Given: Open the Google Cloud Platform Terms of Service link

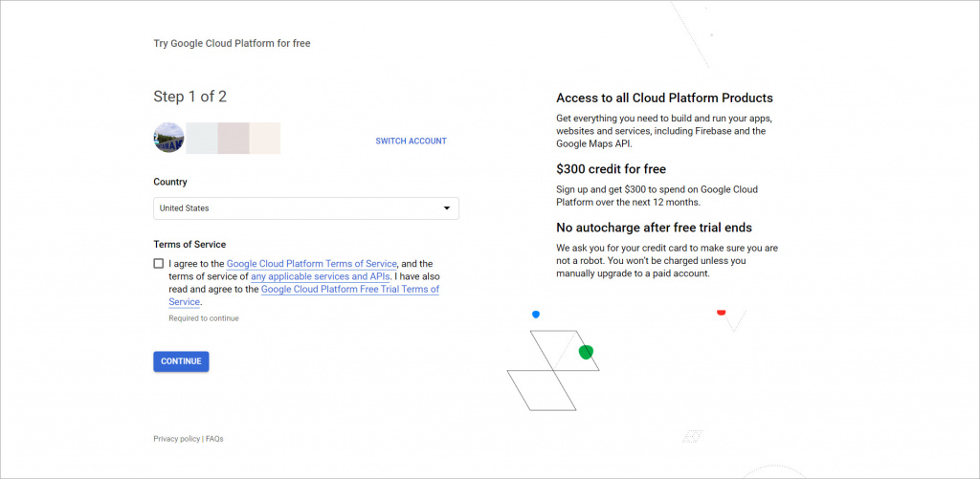Looking at the screenshot, I should tap(311, 264).
